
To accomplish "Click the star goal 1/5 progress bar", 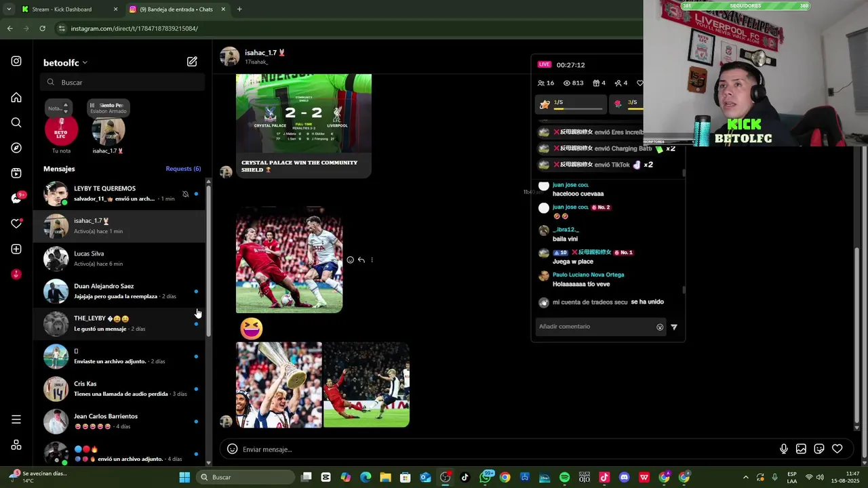I will (570, 104).
